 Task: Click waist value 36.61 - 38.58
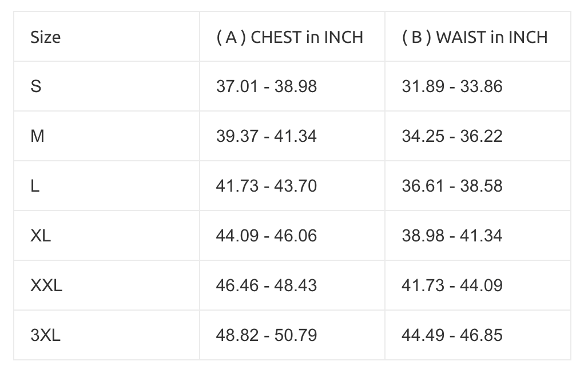coord(452,186)
